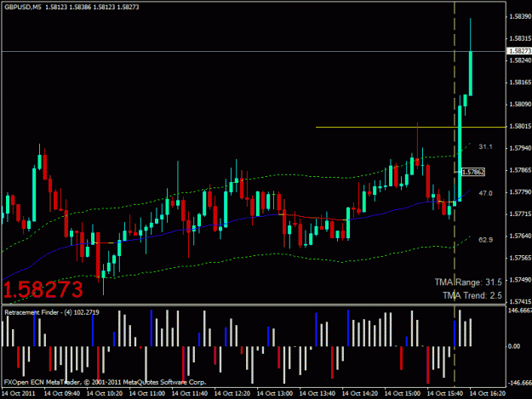Click the 14 Oct 15:00 time label
Viewport: 532px width, 399px height.
point(402,394)
